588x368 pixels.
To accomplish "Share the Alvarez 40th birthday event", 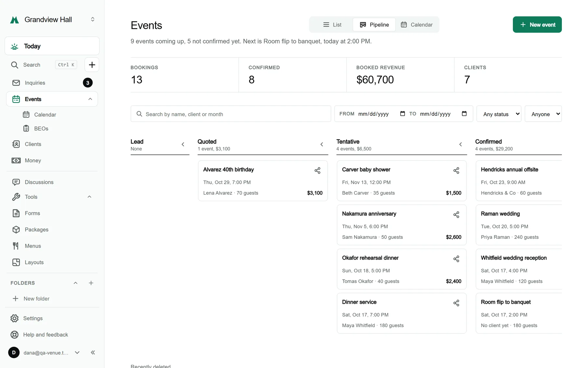I will point(317,170).
